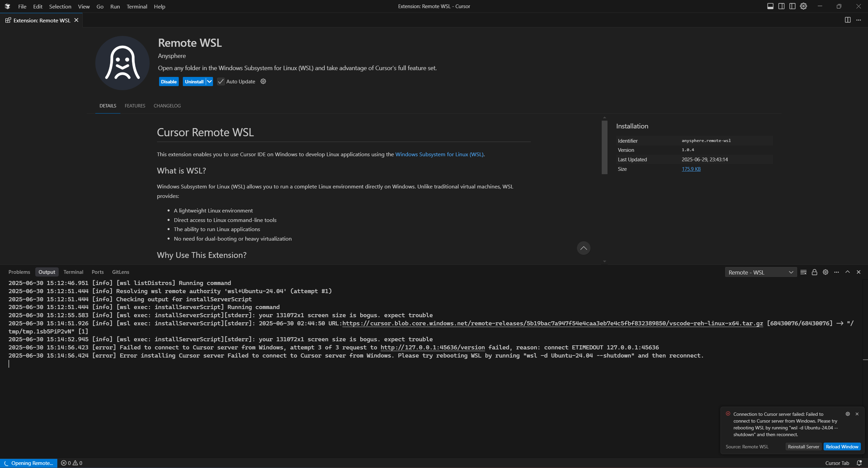Click the version value 1.0.4
Screen dimensions: 868x468
click(x=688, y=150)
